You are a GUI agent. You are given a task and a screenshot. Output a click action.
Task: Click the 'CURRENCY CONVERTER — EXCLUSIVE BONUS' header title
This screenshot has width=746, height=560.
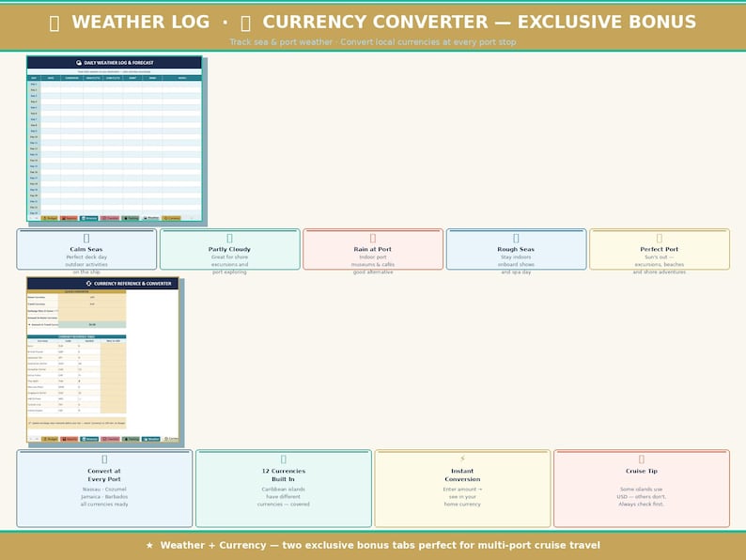479,22
